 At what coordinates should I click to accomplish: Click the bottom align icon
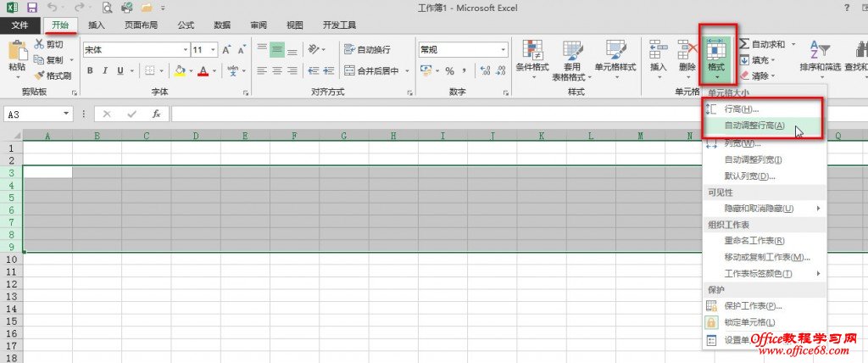pos(292,50)
